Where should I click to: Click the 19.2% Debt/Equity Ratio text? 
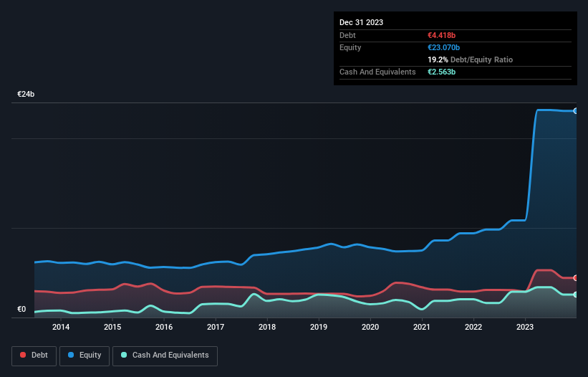(471, 59)
